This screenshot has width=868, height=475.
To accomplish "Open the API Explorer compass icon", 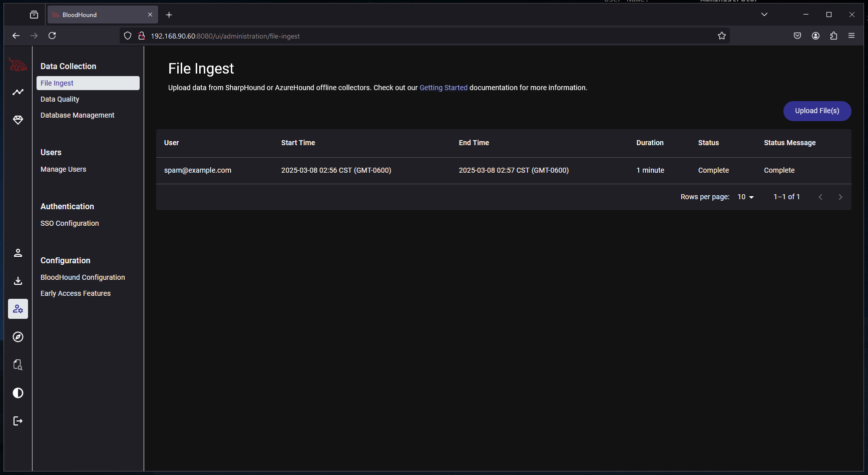I will tap(18, 337).
